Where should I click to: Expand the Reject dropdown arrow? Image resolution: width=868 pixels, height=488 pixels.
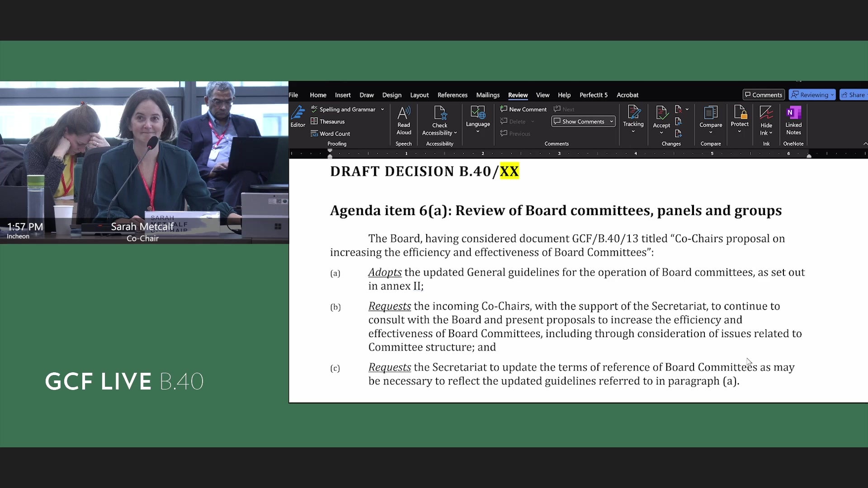click(687, 109)
